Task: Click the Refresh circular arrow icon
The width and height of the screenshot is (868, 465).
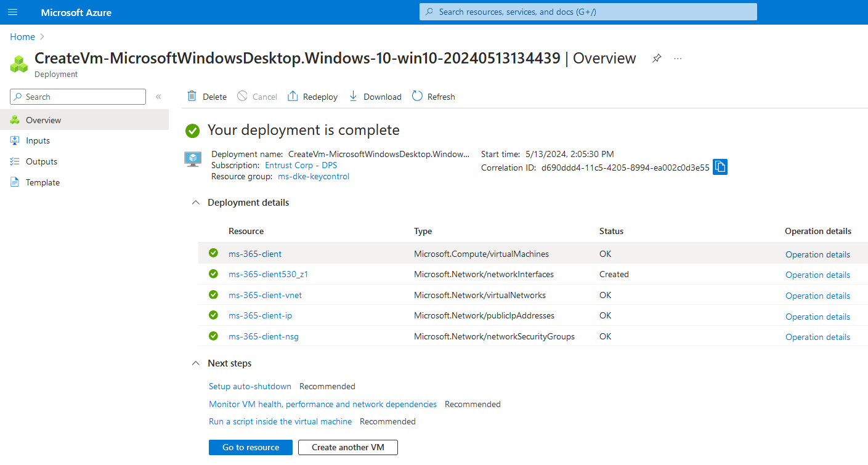Action: [417, 96]
